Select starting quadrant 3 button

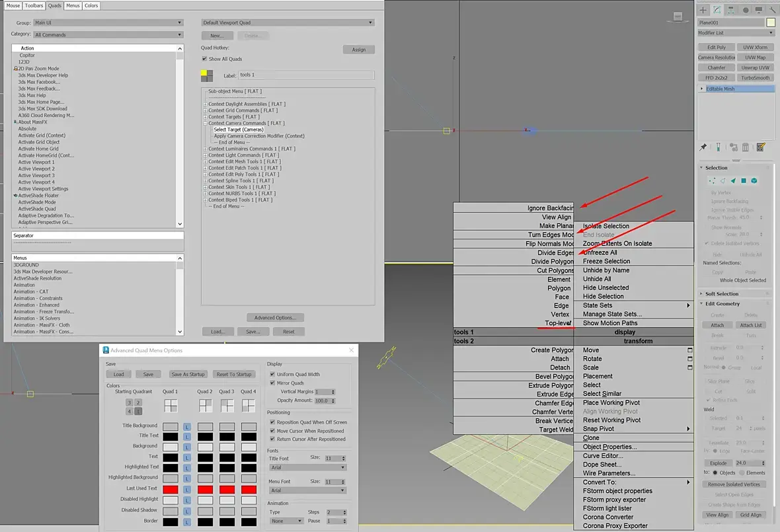pos(130,402)
